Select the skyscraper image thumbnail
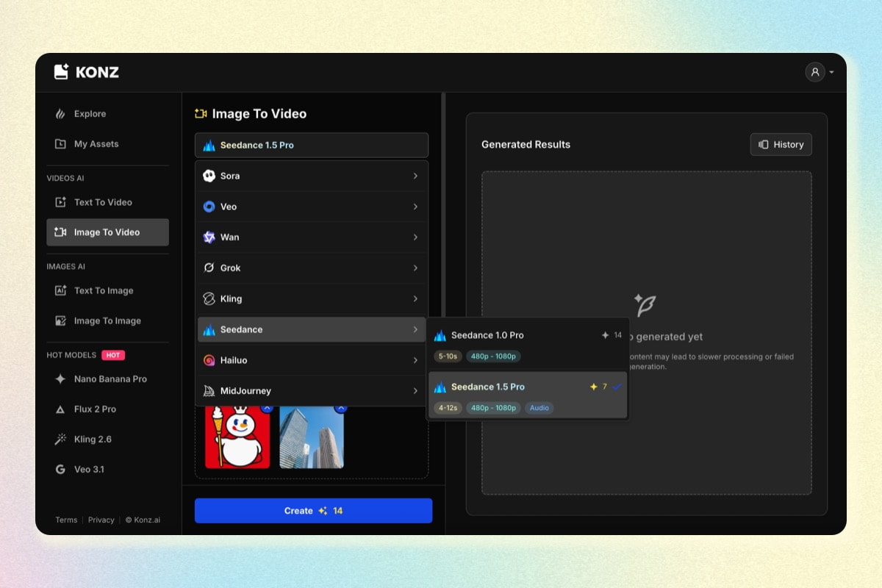 (x=312, y=437)
